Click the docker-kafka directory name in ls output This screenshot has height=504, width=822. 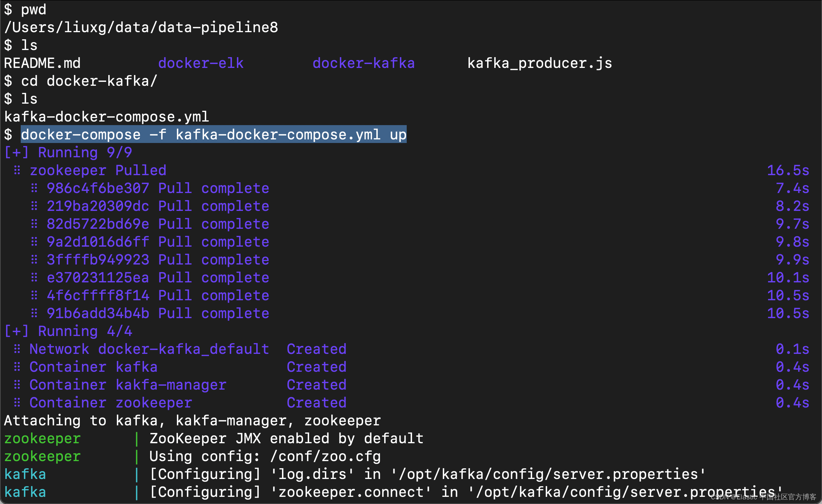tap(363, 63)
